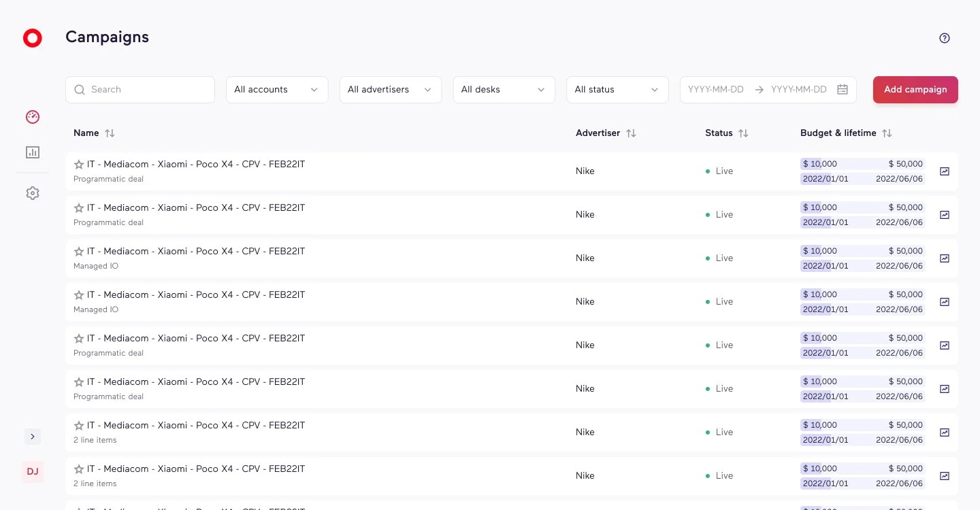Open the All advertisers dropdown

click(x=391, y=90)
